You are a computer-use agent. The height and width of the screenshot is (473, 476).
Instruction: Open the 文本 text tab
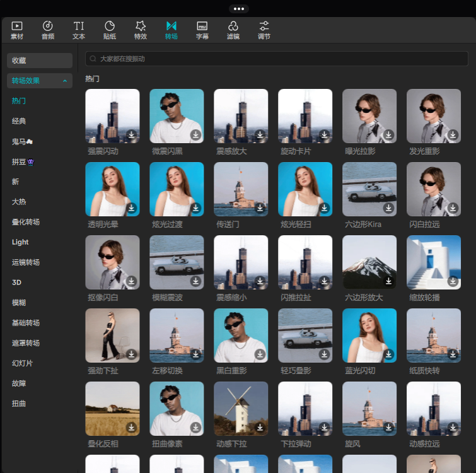[x=79, y=30]
